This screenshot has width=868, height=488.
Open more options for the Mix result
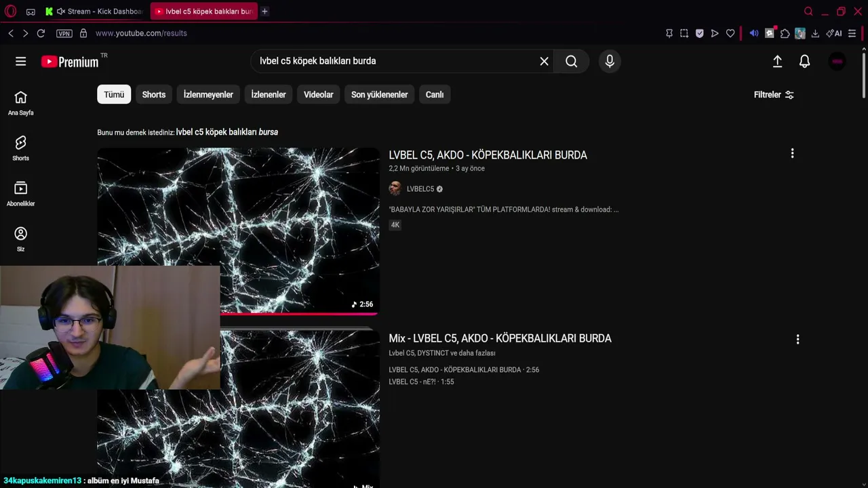point(797,339)
